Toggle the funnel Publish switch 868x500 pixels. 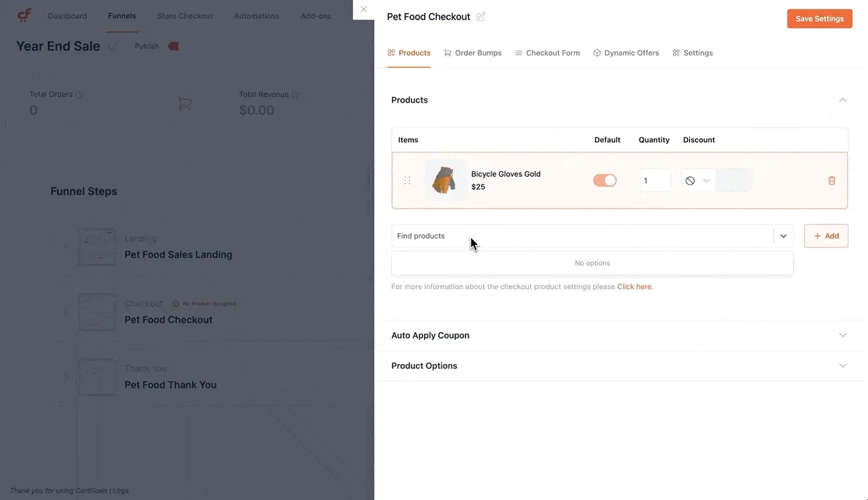(174, 46)
